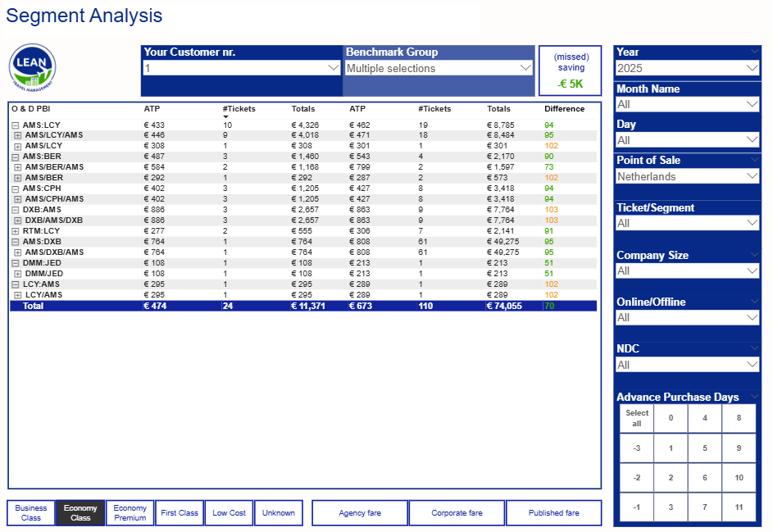This screenshot has width=773, height=532.
Task: Select Business Class cabin filter
Action: (31, 513)
